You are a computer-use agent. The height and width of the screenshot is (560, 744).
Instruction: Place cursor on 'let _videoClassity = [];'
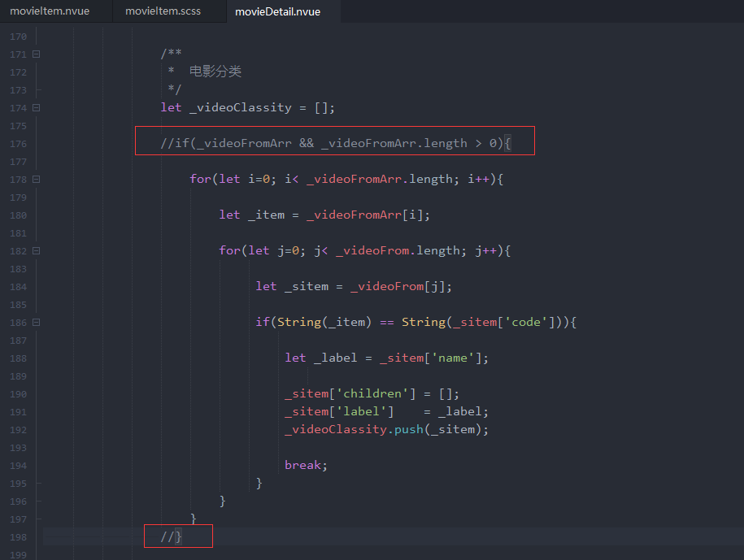point(248,107)
